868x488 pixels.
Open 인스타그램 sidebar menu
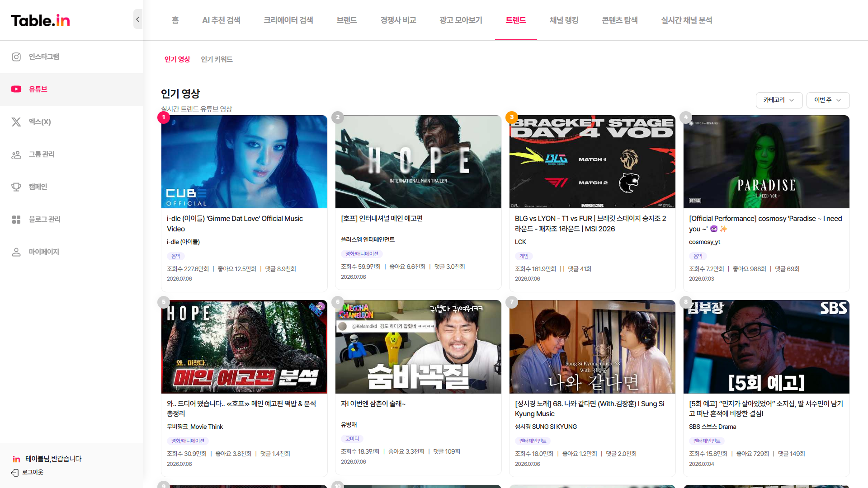(x=44, y=57)
